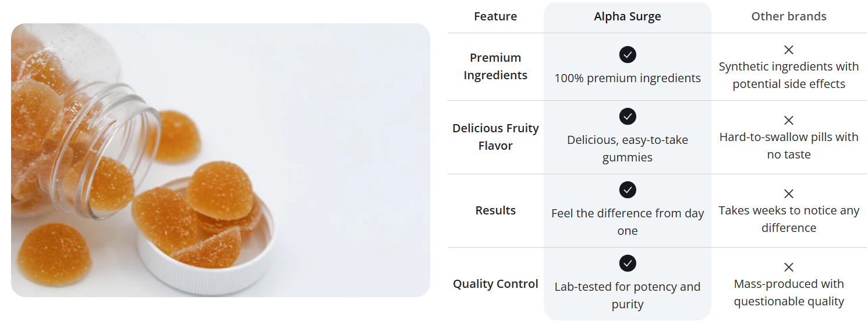This screenshot has height=324, width=868.
Task: Click the Delicious Fruity Flavor row label
Action: coord(495,137)
